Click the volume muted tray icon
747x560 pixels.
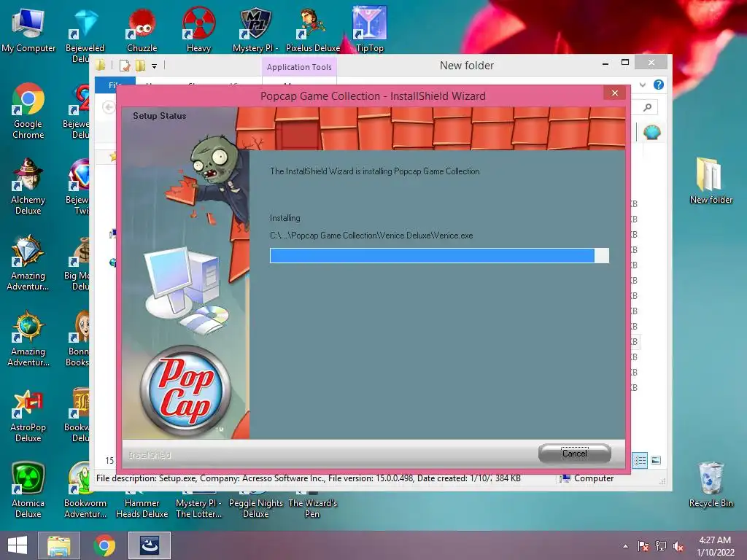(678, 546)
